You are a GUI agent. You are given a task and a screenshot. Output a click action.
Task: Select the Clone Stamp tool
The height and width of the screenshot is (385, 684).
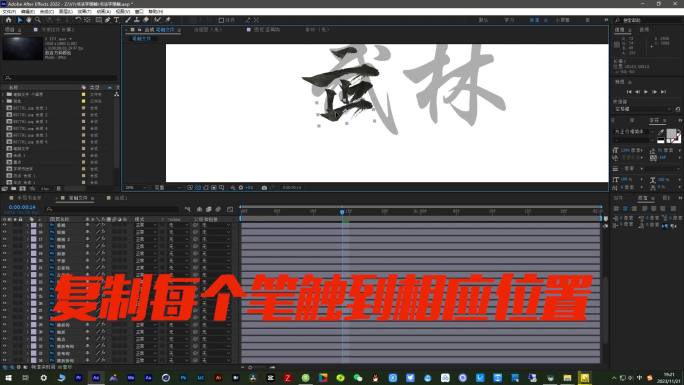(x=137, y=20)
